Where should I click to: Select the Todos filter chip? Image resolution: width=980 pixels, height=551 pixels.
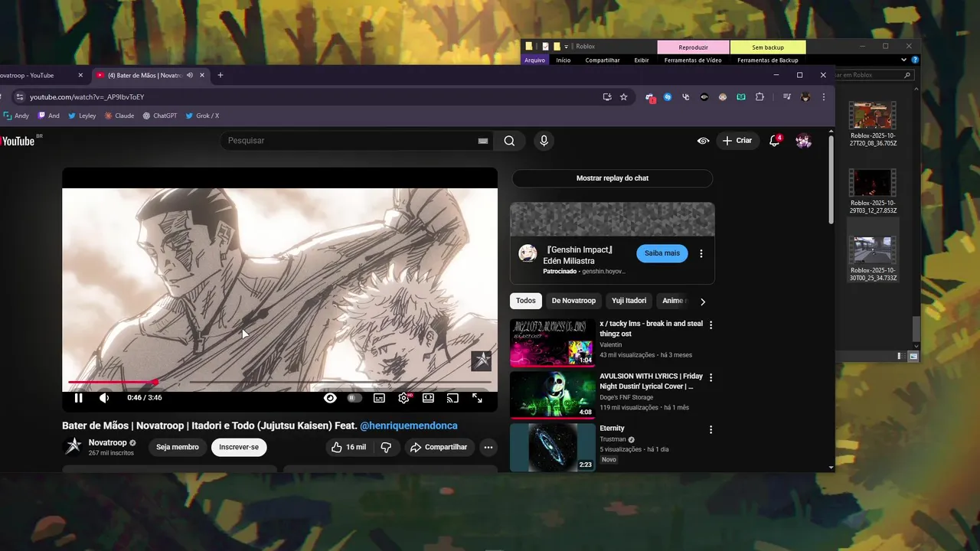526,301
